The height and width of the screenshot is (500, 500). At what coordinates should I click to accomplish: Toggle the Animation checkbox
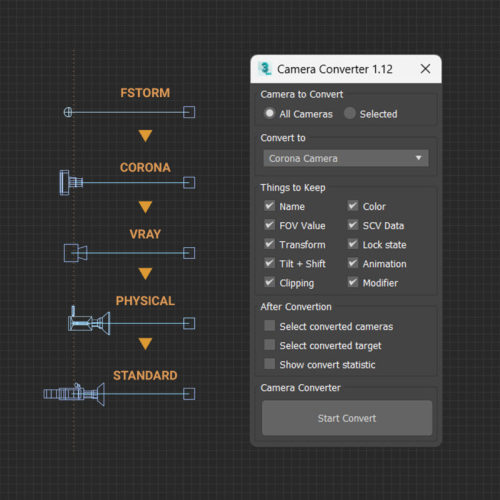[x=353, y=263]
